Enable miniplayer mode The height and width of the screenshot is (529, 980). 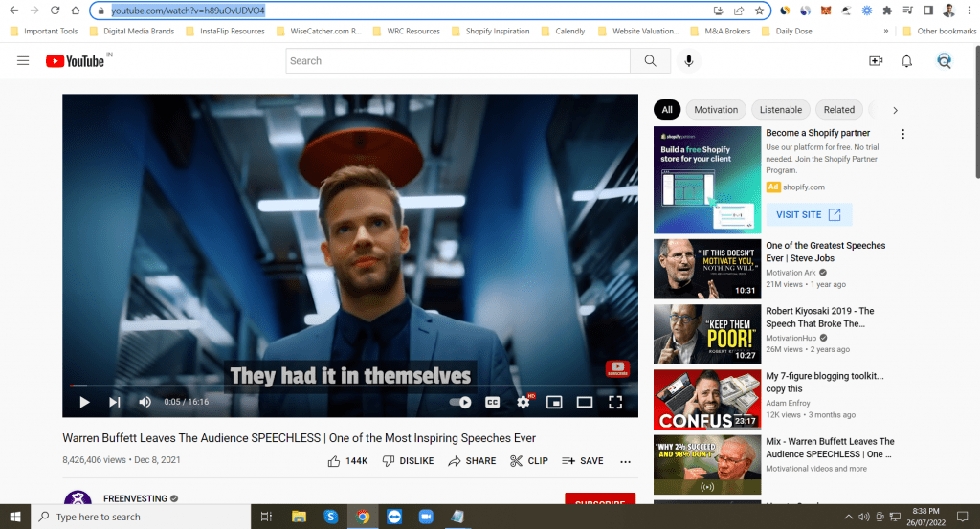tap(554, 402)
